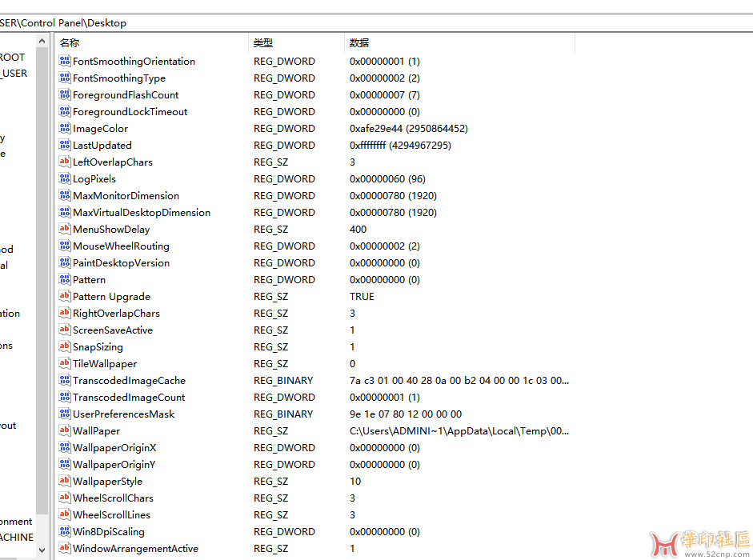Select the Win8DpiScaling value name
753x560 pixels.
pyautogui.click(x=109, y=532)
